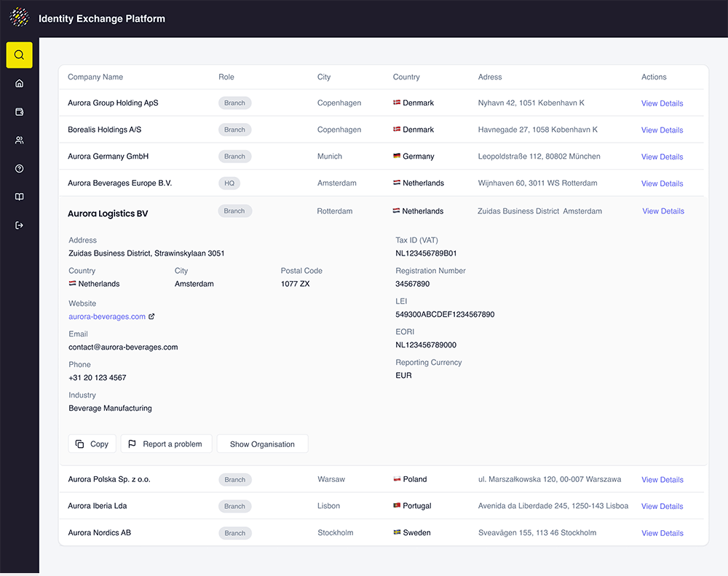Click the Show Organisation button
This screenshot has height=576, width=728.
click(262, 443)
